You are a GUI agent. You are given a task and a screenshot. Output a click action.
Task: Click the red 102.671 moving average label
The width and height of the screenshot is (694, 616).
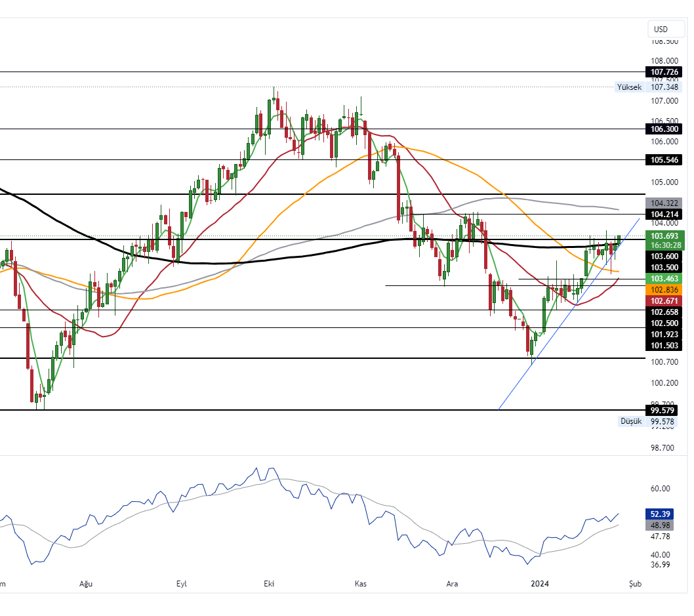click(665, 300)
